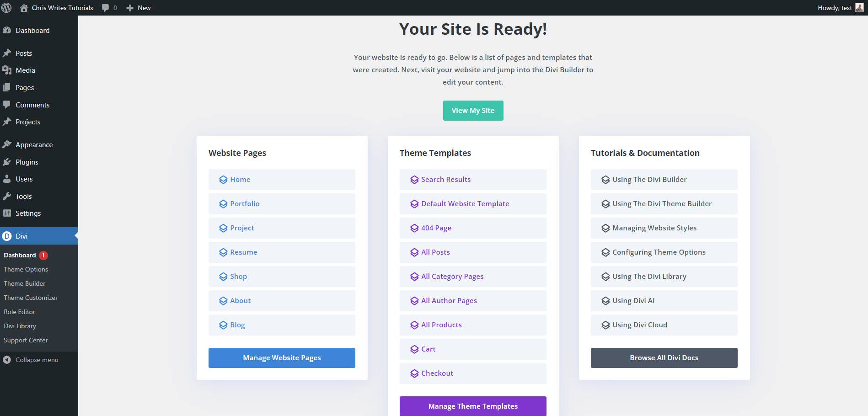Click the Manage Website Pages button
Image resolution: width=868 pixels, height=416 pixels.
point(282,357)
